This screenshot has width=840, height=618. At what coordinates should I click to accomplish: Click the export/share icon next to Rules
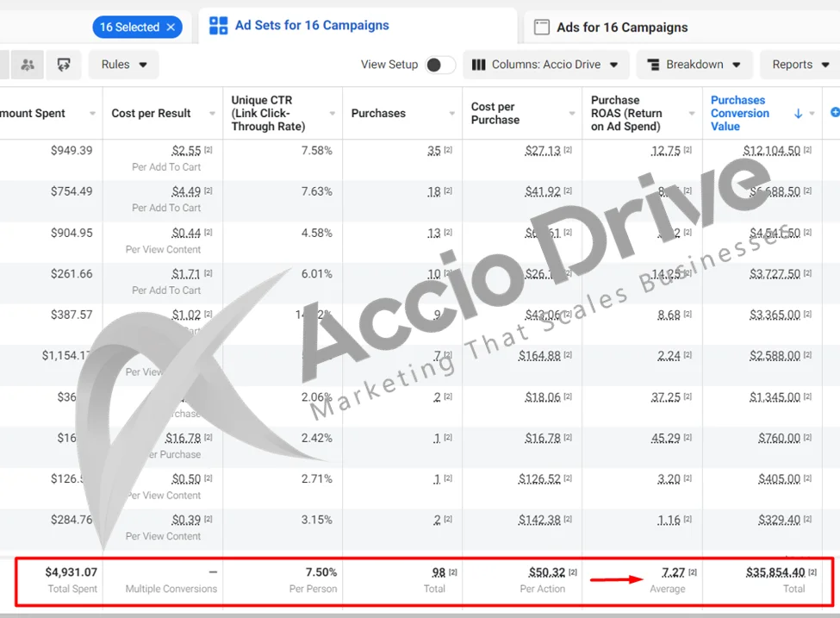coord(63,65)
